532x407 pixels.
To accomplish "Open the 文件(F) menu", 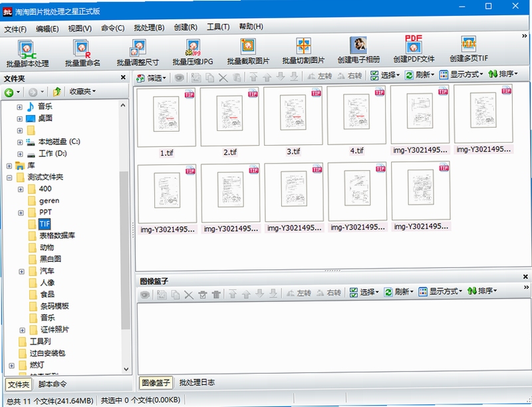I will [x=15, y=29].
